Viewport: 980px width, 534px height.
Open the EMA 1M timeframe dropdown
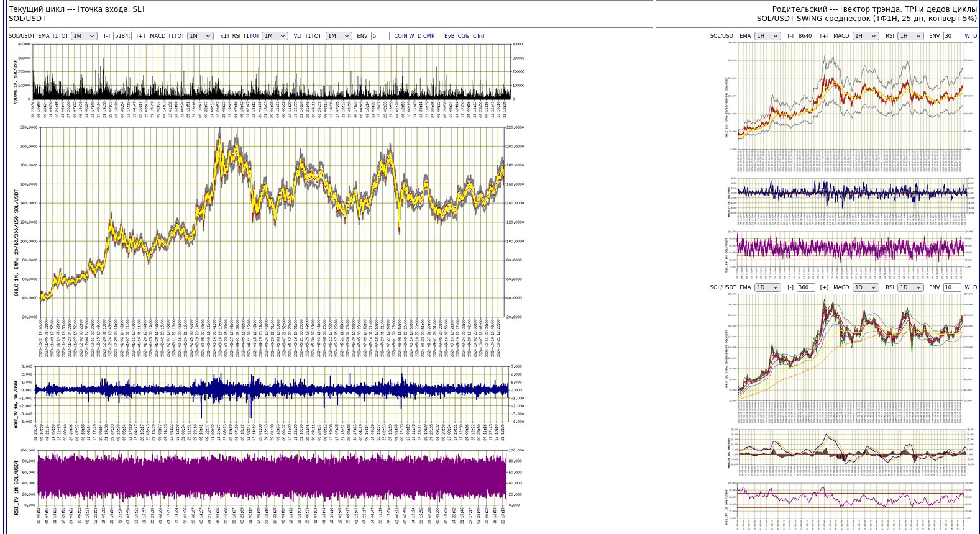point(84,36)
